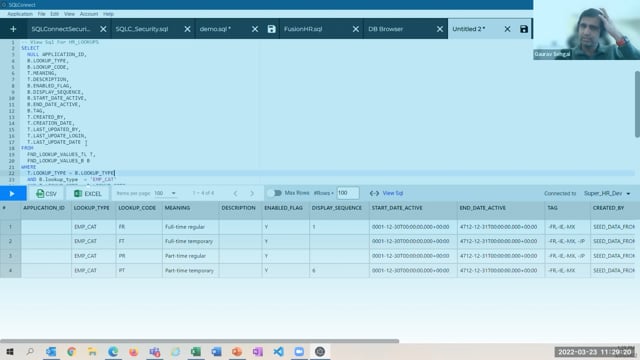
Task: Click END_DATE_ACTIVE column header
Action: click(x=483, y=208)
